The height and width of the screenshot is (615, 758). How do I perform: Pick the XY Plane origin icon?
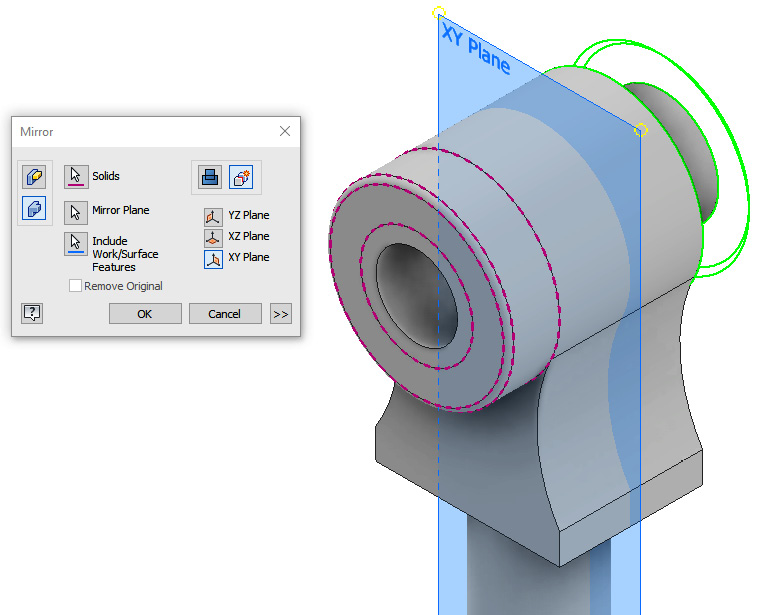[213, 259]
